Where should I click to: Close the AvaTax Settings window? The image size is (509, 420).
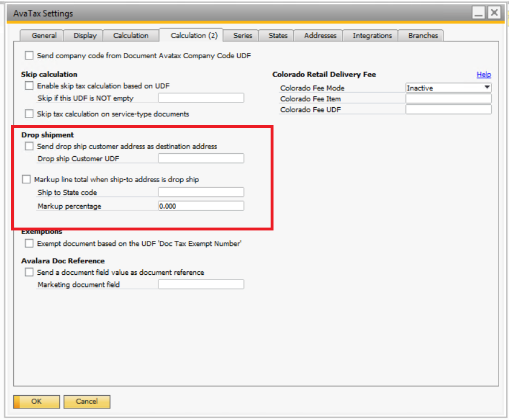494,13
